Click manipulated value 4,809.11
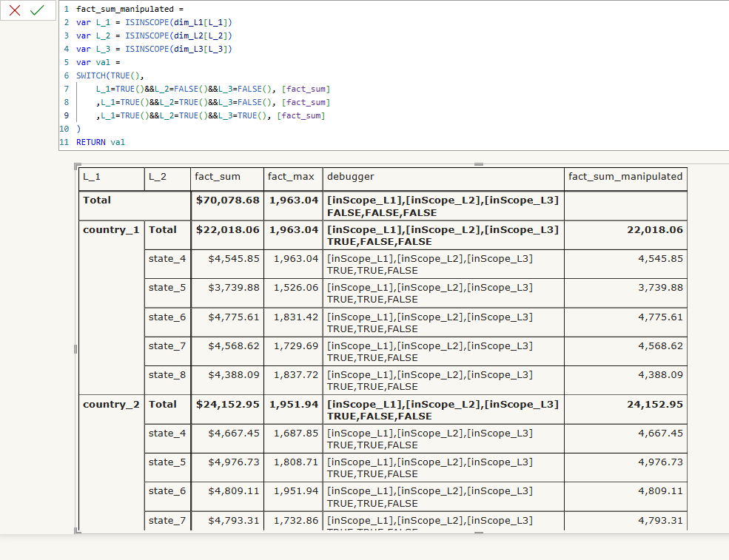729x560 pixels. point(660,490)
